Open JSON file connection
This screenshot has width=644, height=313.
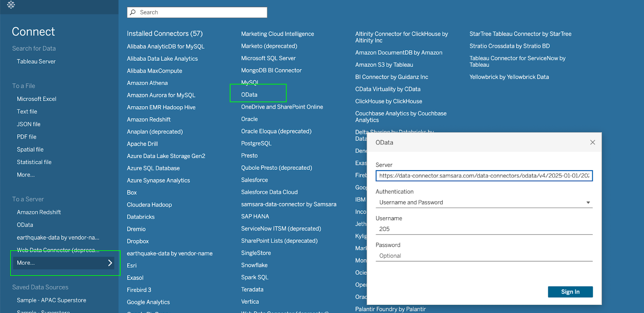tap(29, 124)
